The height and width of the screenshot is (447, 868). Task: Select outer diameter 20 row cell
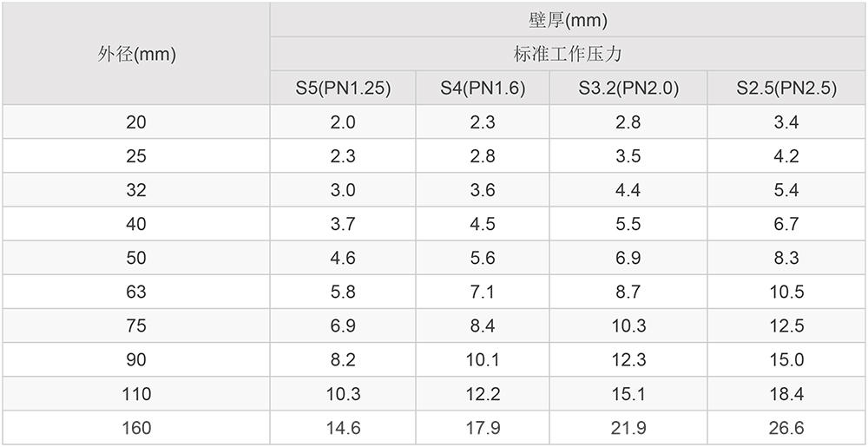pos(136,122)
